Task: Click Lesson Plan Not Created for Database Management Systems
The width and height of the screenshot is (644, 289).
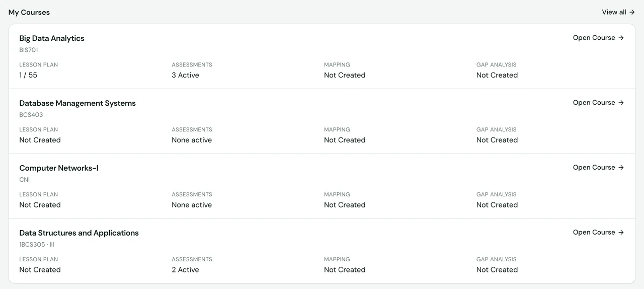Action: point(40,140)
